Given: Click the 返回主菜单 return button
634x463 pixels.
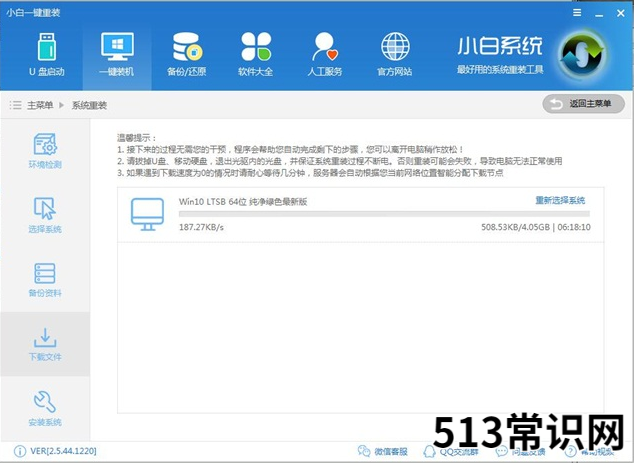Looking at the screenshot, I should click(x=583, y=104).
